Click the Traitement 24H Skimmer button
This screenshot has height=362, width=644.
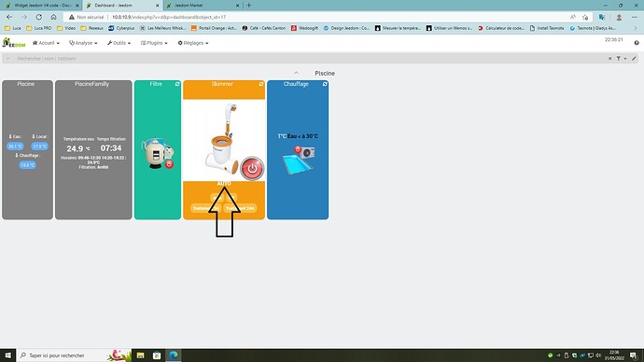240,208
